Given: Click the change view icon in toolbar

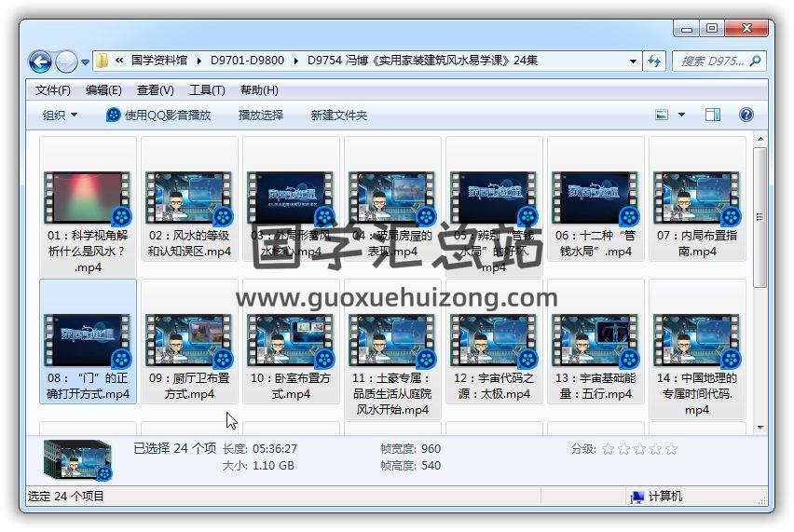Looking at the screenshot, I should [663, 115].
